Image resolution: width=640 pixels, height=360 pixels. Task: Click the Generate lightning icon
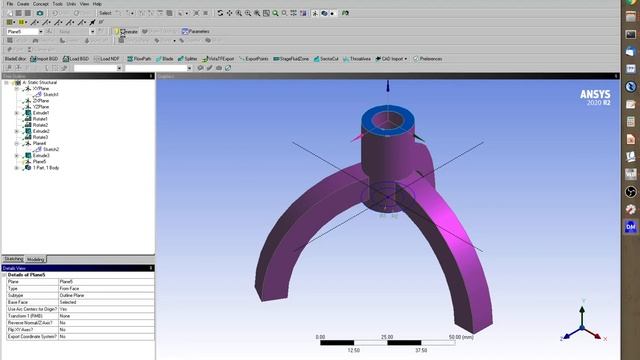click(117, 31)
